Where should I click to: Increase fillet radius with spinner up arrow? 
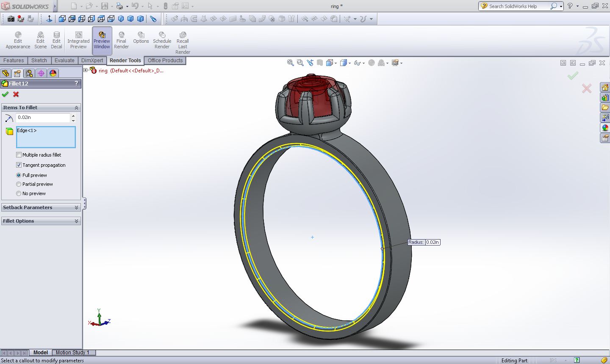[x=73, y=115]
